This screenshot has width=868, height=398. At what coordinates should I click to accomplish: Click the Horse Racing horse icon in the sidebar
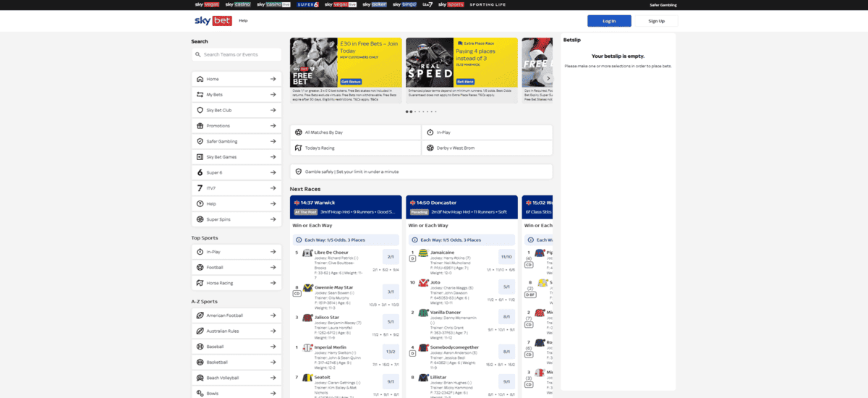click(x=200, y=283)
